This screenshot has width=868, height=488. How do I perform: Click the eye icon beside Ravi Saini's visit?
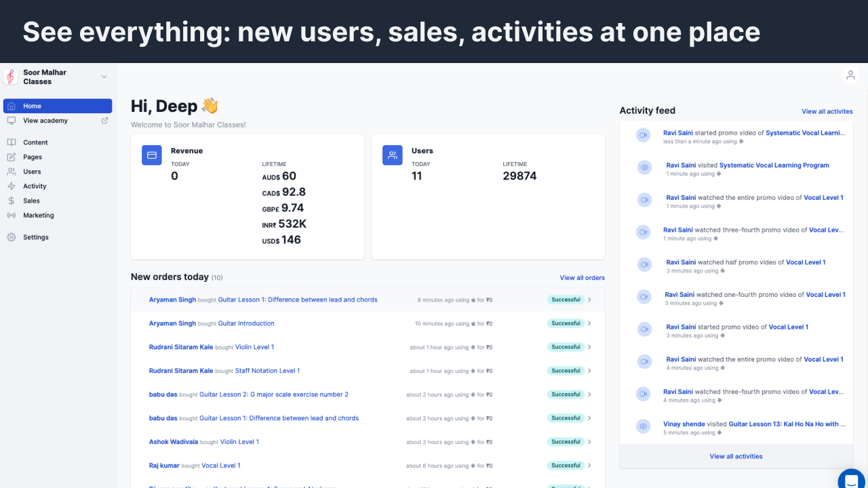tap(644, 167)
